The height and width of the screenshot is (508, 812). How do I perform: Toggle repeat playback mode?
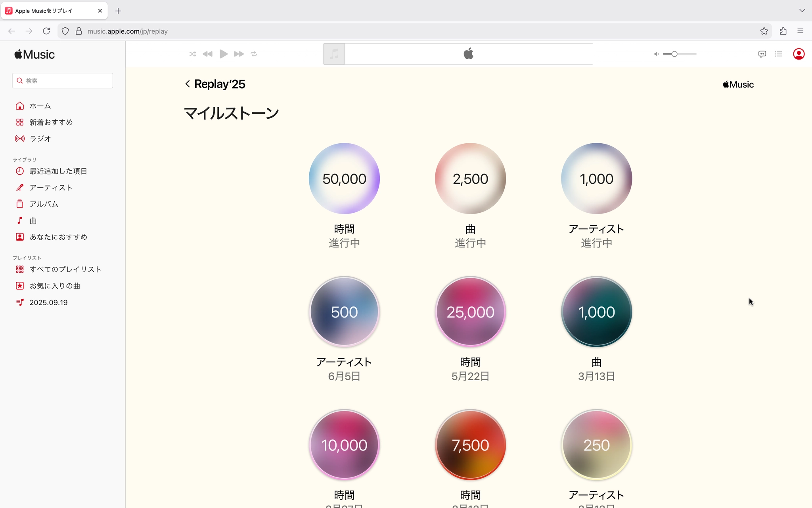(x=254, y=54)
